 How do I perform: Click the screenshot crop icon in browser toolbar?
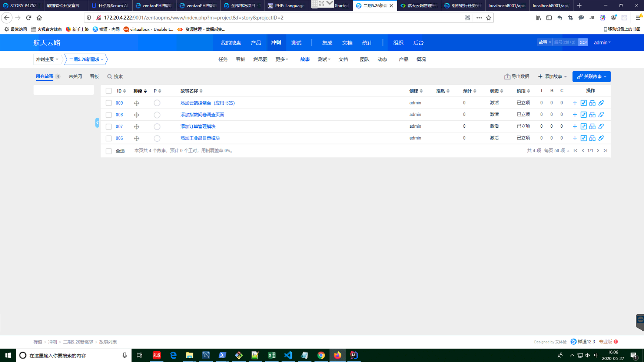570,18
